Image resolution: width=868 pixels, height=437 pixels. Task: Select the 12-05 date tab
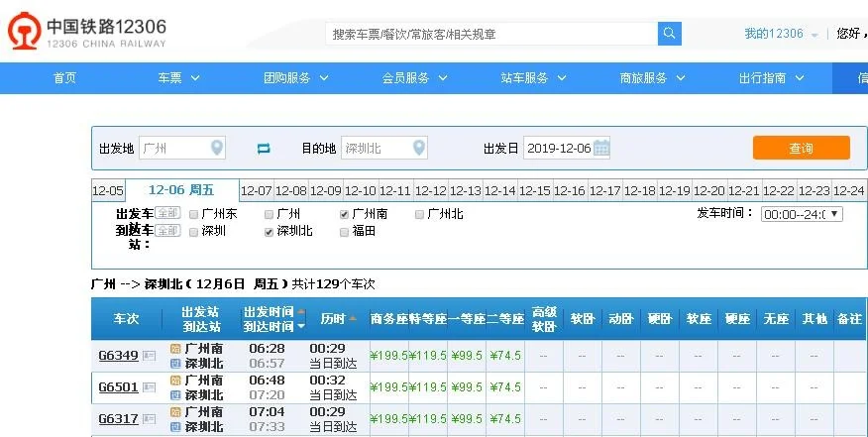tap(108, 190)
